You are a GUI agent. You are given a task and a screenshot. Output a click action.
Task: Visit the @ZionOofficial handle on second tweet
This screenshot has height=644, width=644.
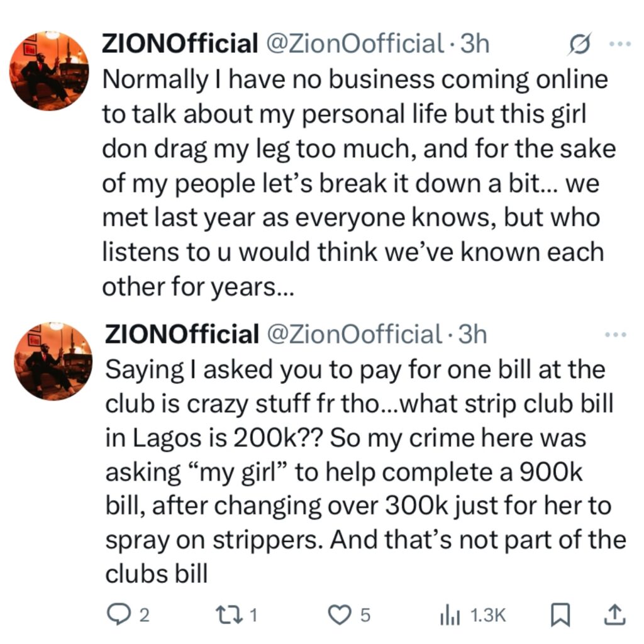pos(355,334)
